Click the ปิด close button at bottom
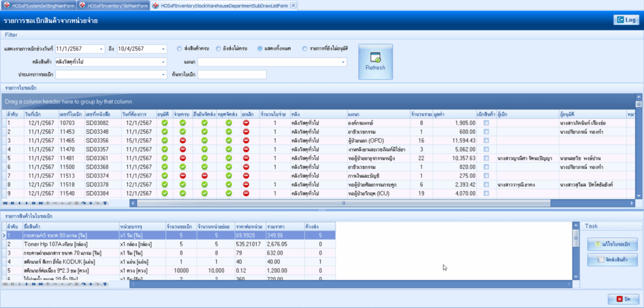The width and height of the screenshot is (644, 308). click(x=623, y=298)
